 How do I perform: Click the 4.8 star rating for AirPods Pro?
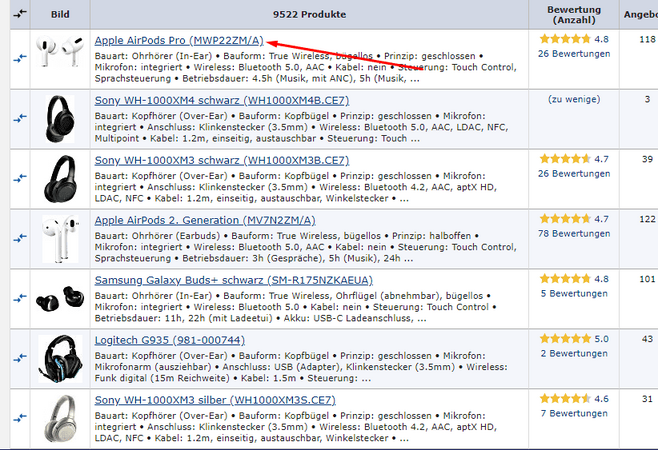(x=574, y=39)
